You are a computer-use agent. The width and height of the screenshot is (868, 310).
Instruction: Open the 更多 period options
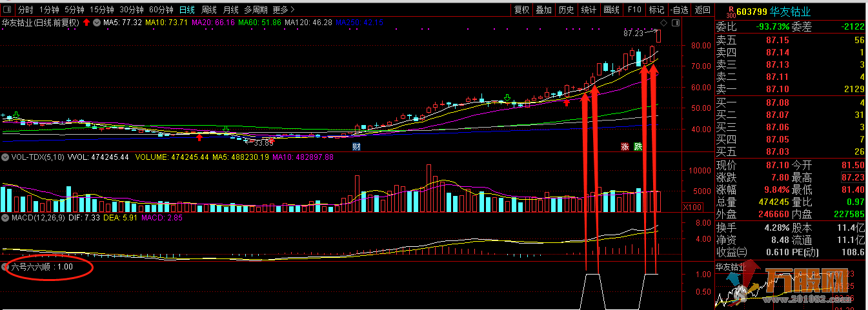point(284,10)
